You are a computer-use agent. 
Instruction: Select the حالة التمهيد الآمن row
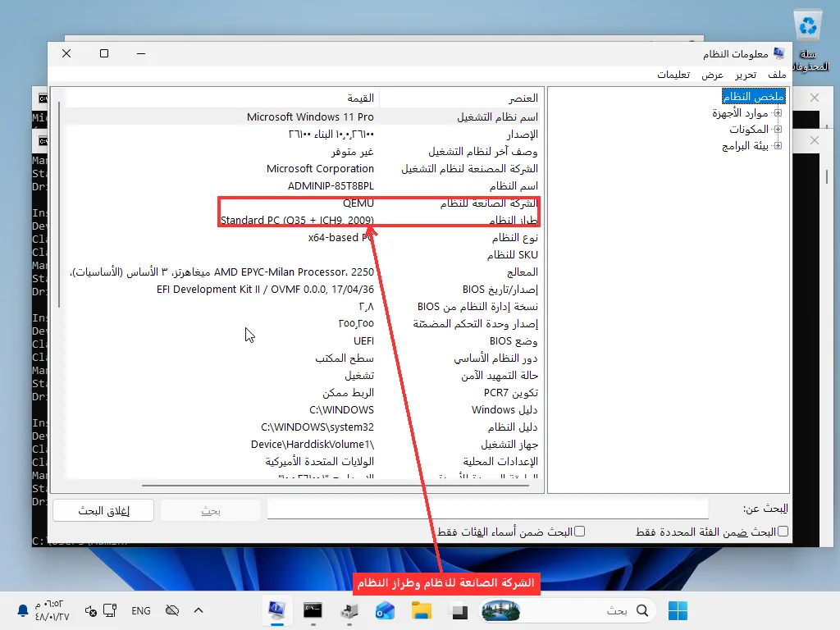point(300,376)
